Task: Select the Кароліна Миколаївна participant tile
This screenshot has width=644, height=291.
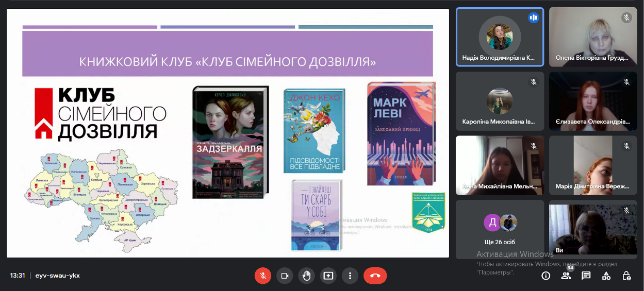Action: (500, 101)
